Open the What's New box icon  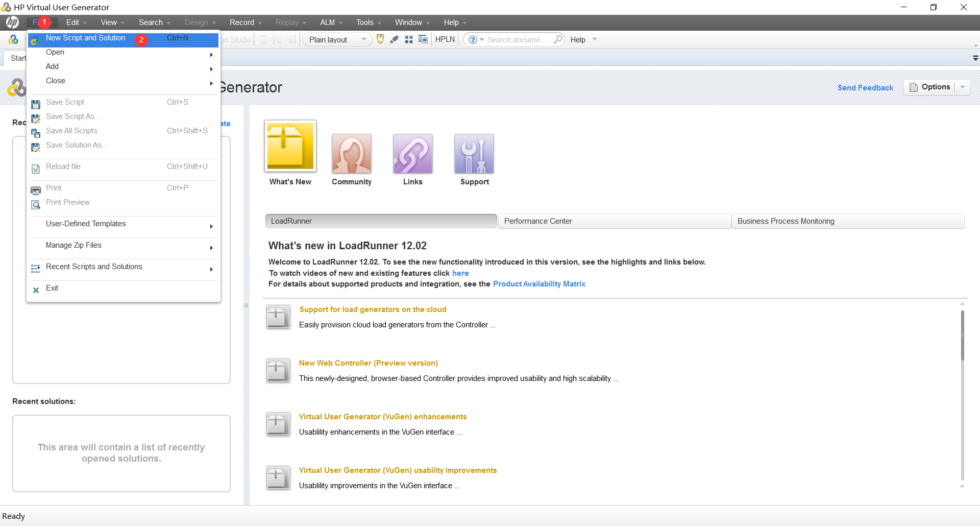(x=290, y=146)
